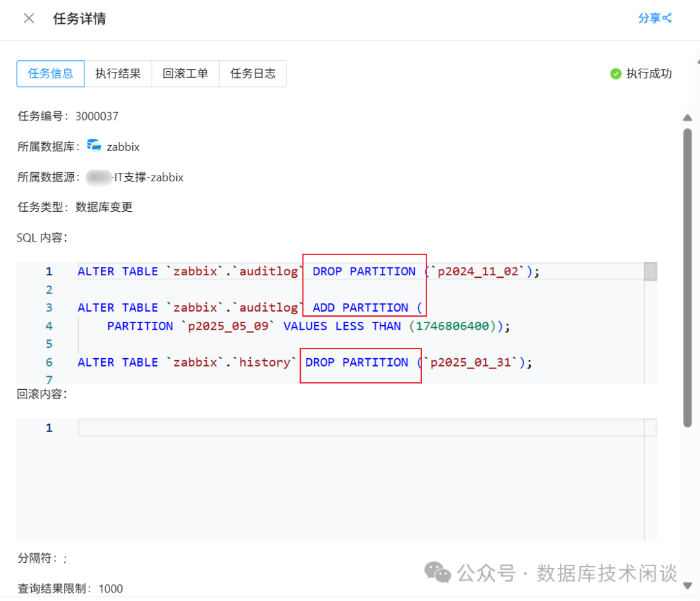The height and width of the screenshot is (601, 700).
Task: Click the zabbix database icon
Action: pyautogui.click(x=94, y=146)
